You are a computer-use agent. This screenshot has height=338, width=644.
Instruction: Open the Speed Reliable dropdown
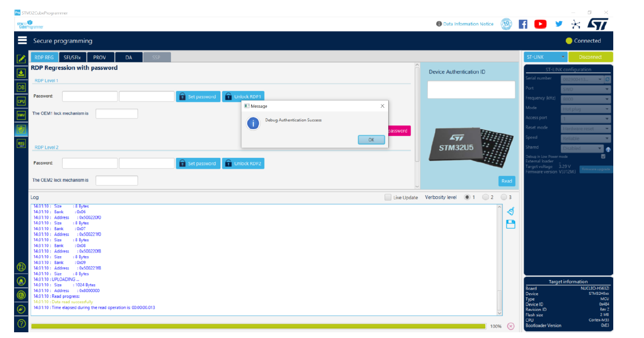(x=586, y=139)
